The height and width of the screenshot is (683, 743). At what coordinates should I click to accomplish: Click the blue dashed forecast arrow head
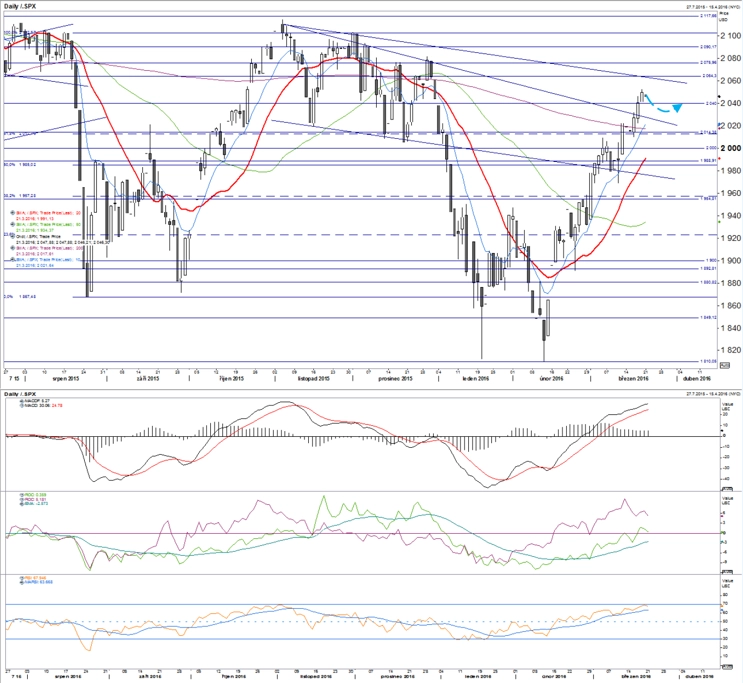tap(678, 108)
